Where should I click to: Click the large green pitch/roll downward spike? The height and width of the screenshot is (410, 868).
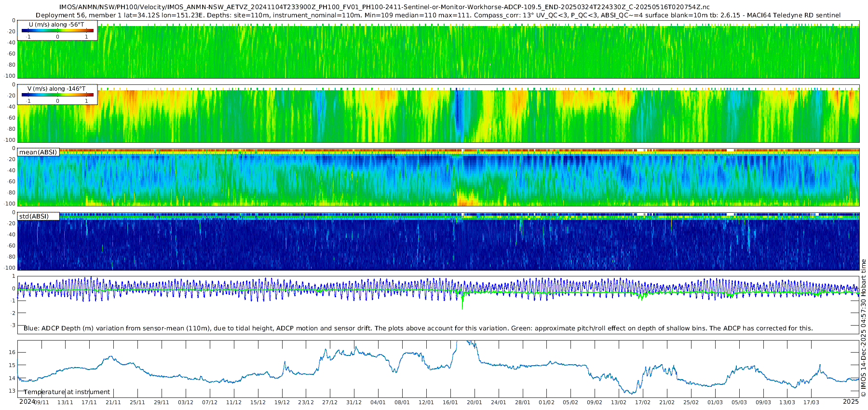click(462, 304)
